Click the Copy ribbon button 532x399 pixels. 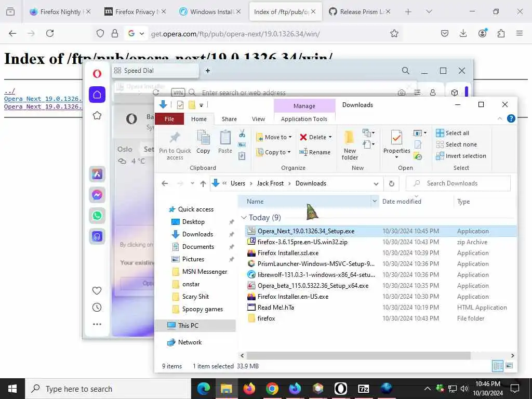(x=203, y=142)
